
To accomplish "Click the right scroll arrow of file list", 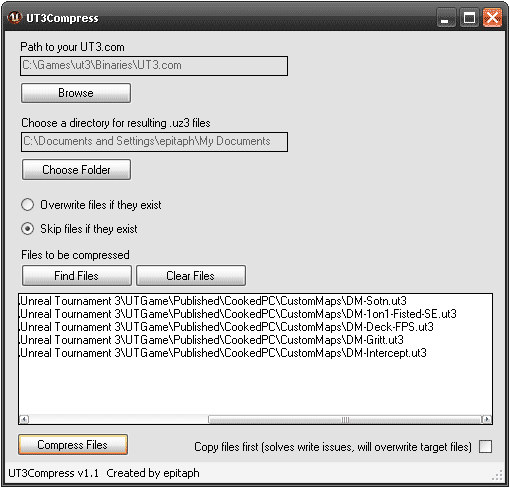I will tap(487, 419).
